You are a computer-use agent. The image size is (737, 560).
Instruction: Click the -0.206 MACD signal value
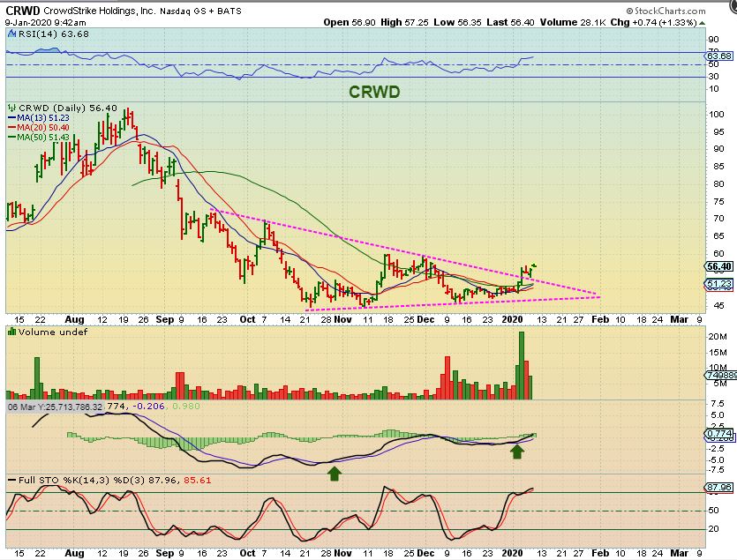148,406
